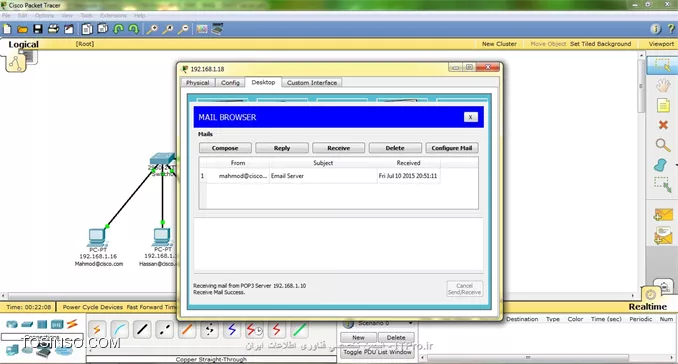Viewport: 678px width, 364px height.
Task: Click the mail Delete button
Action: (395, 148)
